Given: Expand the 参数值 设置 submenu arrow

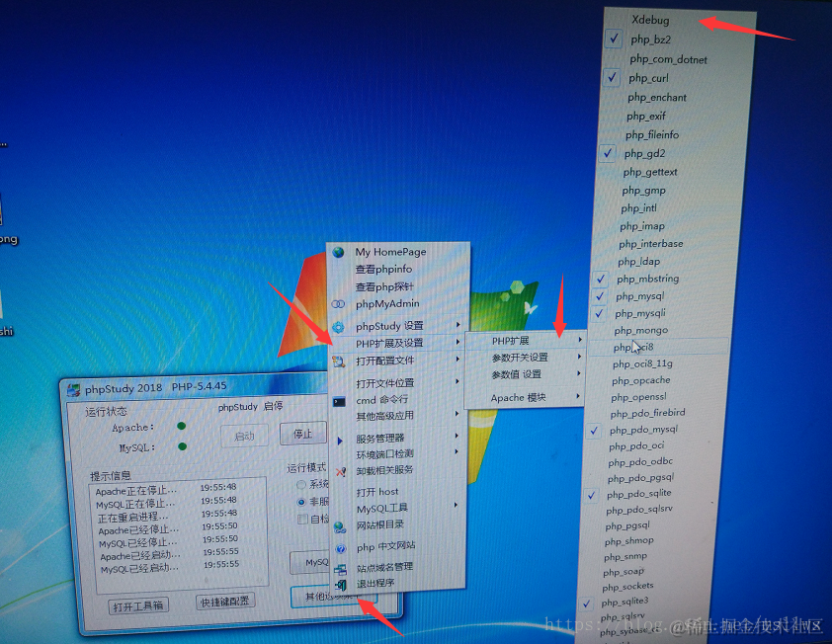Looking at the screenshot, I should click(x=579, y=373).
